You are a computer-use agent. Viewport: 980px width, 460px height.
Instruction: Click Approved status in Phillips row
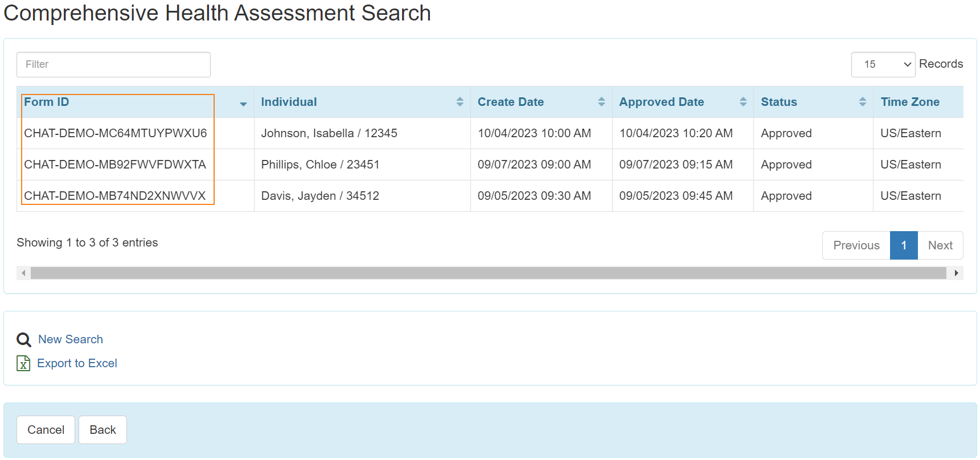click(786, 165)
